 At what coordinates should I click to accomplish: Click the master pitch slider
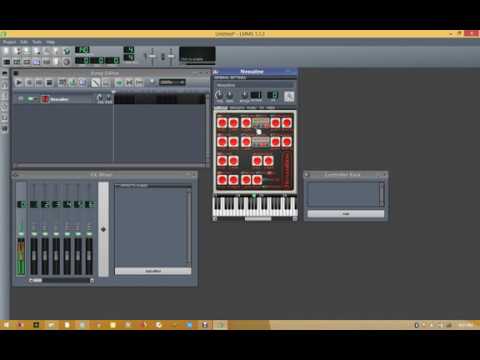171,57
